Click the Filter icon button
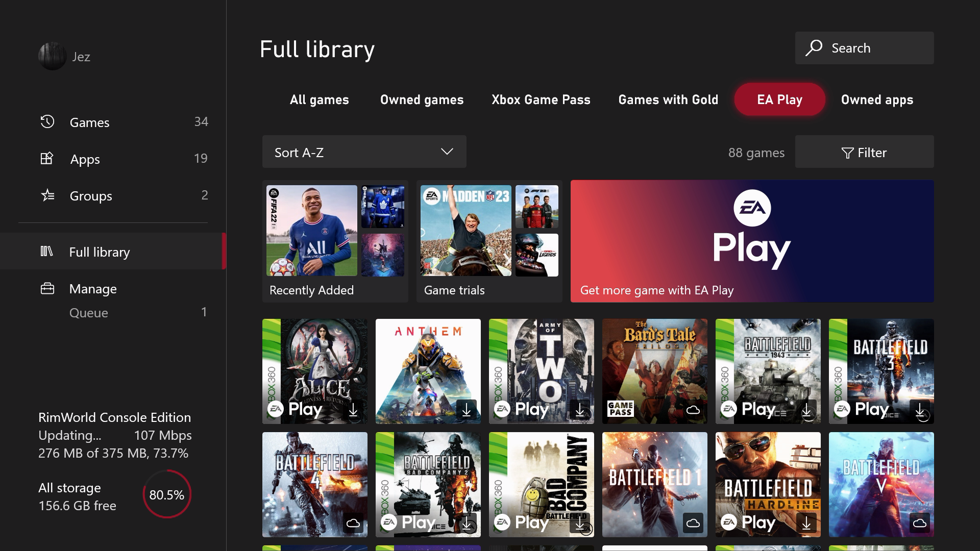Screen dimensions: 980x551 [x=865, y=152]
